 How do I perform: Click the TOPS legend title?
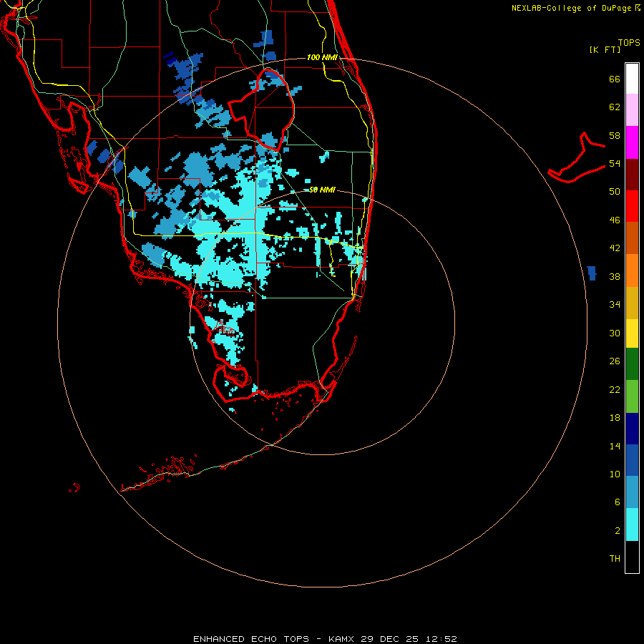tap(629, 43)
